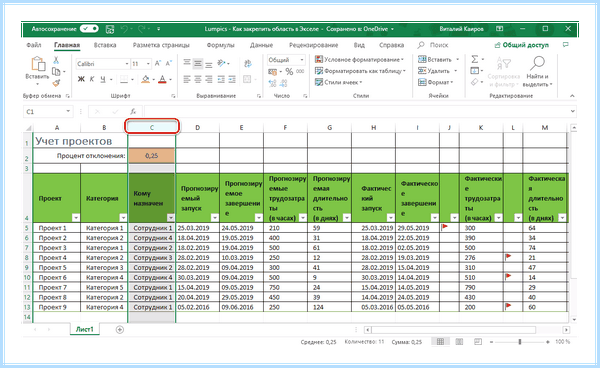
Task: Open Форматировать как таблицу menu
Action: click(360, 71)
